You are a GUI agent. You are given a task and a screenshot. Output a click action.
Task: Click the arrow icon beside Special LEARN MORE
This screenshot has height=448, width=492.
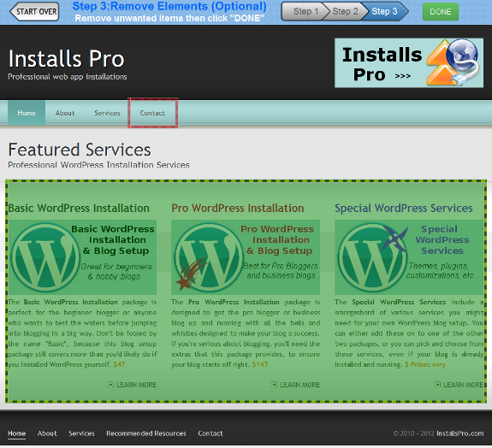[437, 385]
